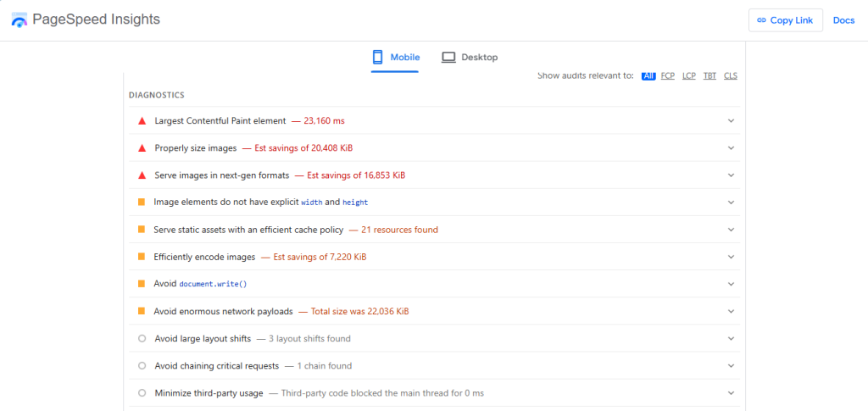Click 'Est savings of 7,220 KiB' text
This screenshot has height=411, width=868.
[x=320, y=257]
